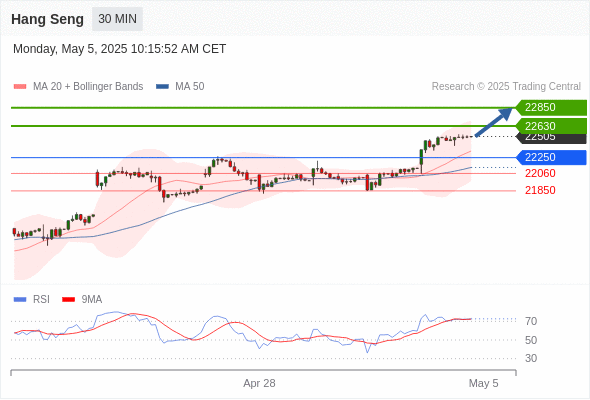
Task: Click the 30 MIN timeframe button
Action: (117, 19)
